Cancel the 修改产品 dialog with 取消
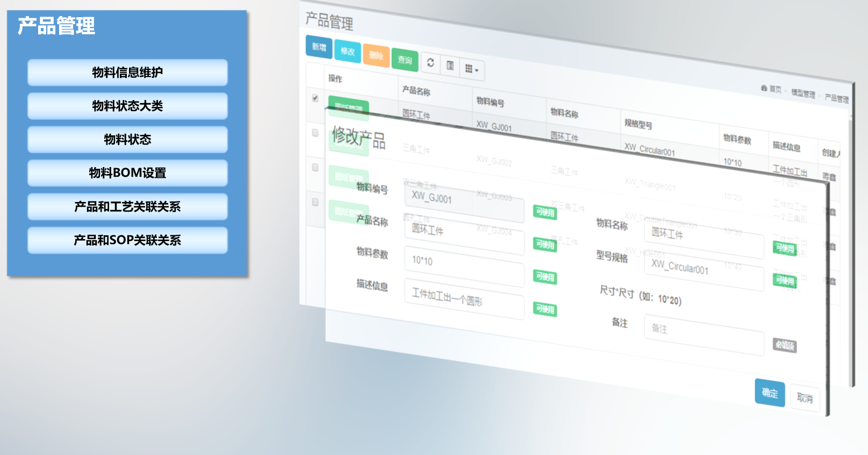 point(805,398)
